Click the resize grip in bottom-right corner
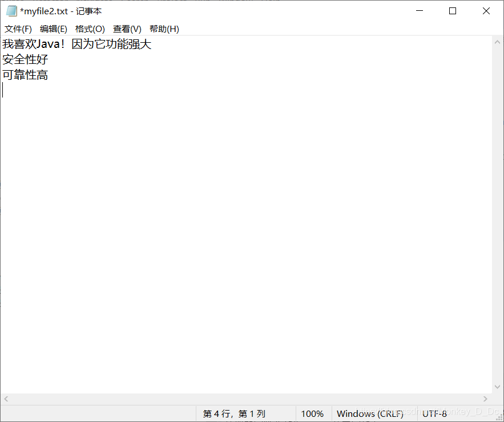The image size is (504, 422). coord(499,417)
